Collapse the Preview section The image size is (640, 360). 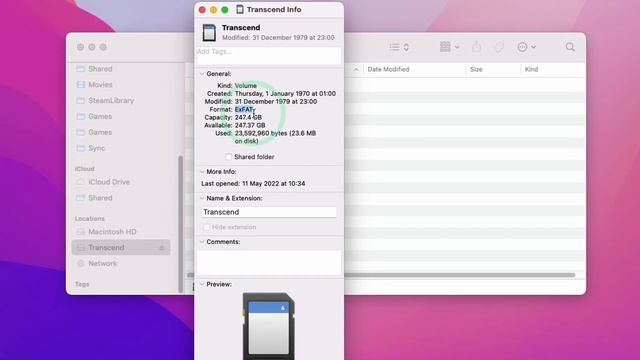point(202,284)
